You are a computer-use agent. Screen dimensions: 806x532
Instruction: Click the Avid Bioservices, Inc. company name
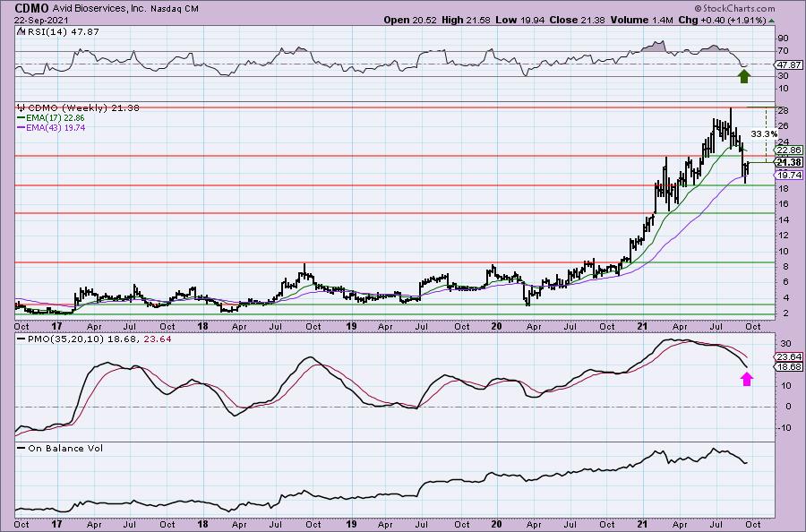99,9
